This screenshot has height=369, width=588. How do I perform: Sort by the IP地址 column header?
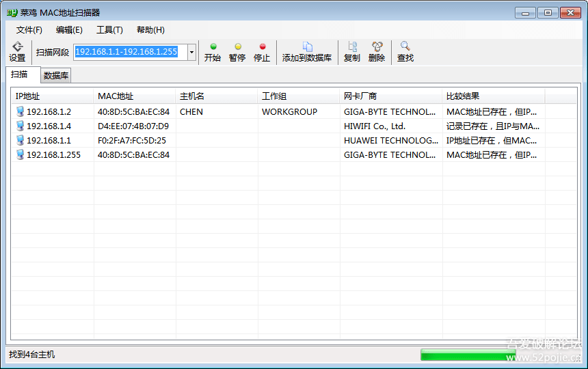52,96
